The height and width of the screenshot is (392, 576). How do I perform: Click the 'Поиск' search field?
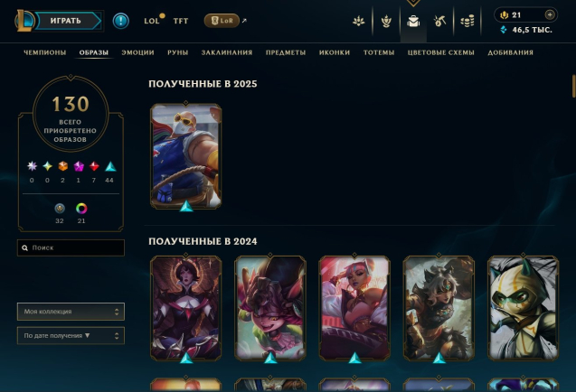click(x=71, y=247)
